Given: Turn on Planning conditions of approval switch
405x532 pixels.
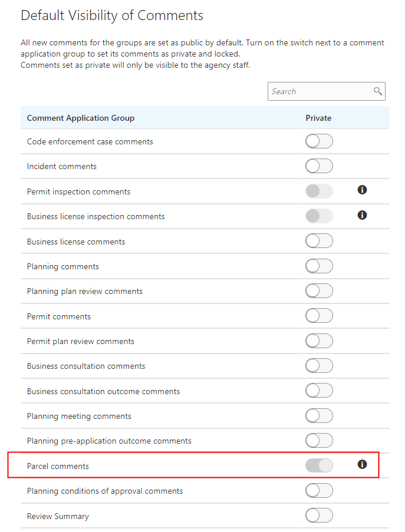Looking at the screenshot, I should (319, 491).
